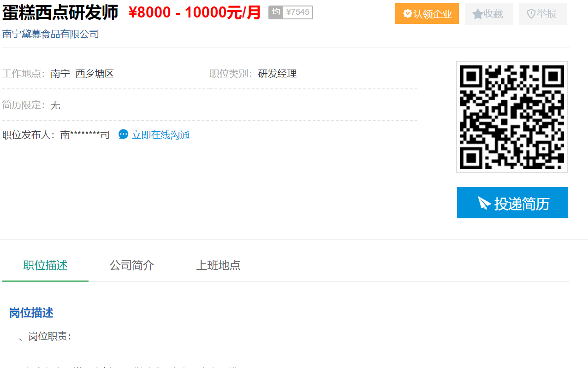Click the shield icon on 举报 button
Image resolution: width=588 pixels, height=368 pixels.
pyautogui.click(x=531, y=14)
